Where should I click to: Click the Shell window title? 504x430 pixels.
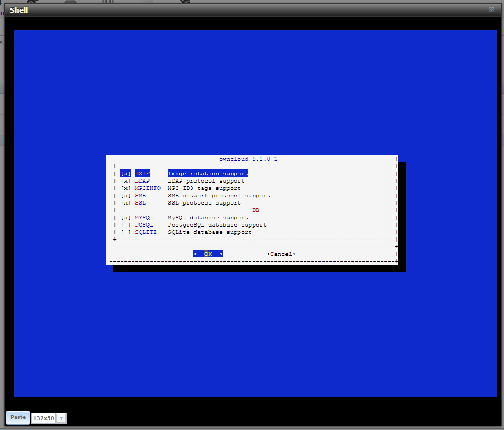point(19,10)
